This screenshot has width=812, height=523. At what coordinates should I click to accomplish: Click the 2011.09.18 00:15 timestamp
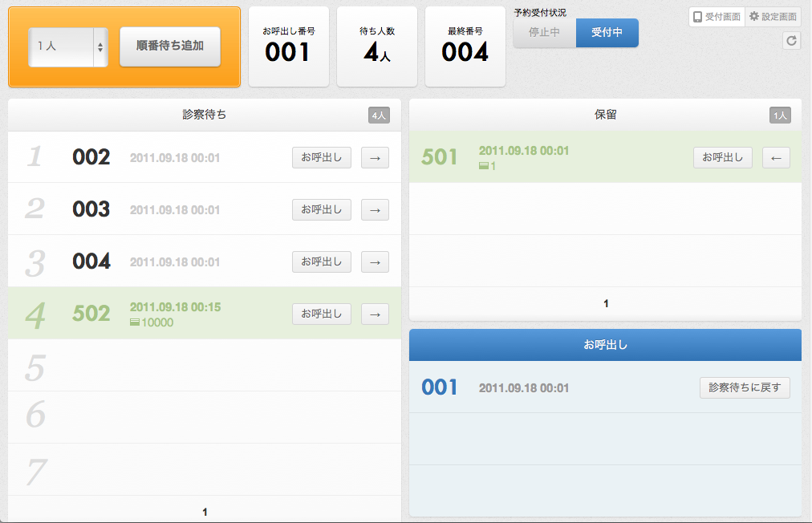click(x=175, y=307)
